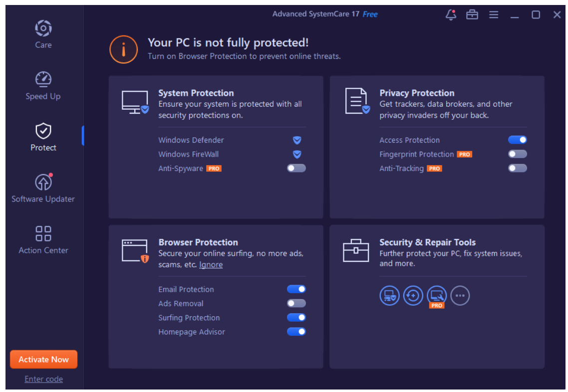Switch to the Care tab label
Viewport: 568px width, 392px height.
pos(43,45)
